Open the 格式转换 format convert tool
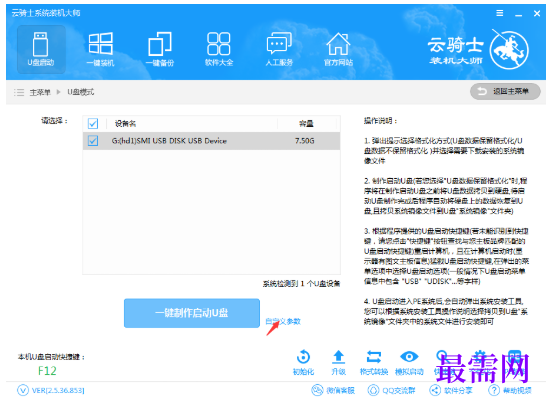 [x=374, y=362]
